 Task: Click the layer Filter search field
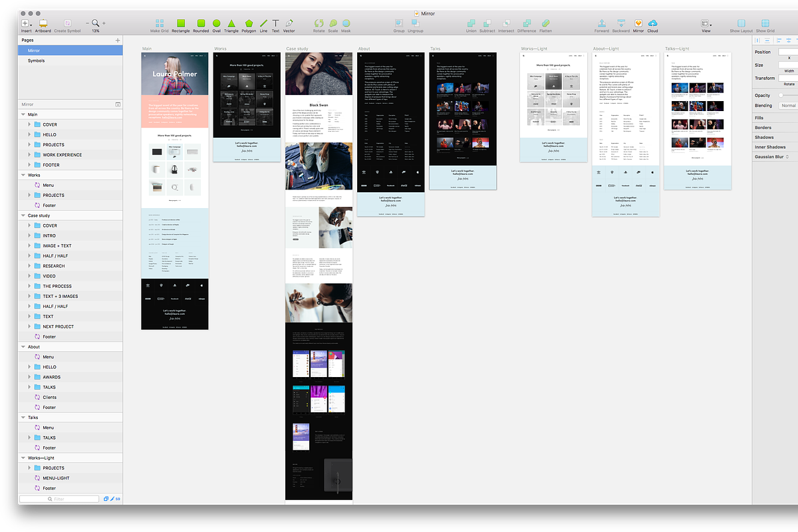[x=59, y=499]
